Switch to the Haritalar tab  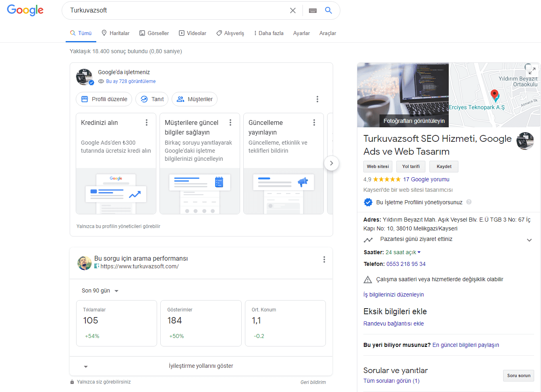[x=116, y=33]
